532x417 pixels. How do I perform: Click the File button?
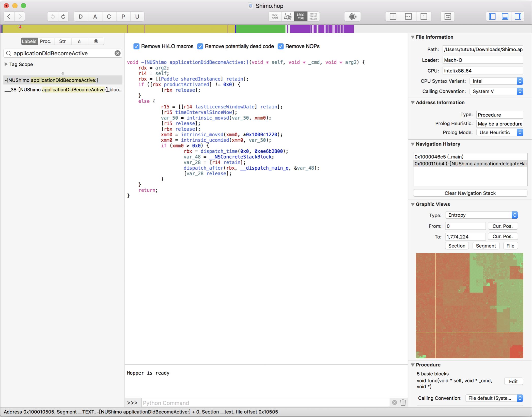tap(510, 246)
